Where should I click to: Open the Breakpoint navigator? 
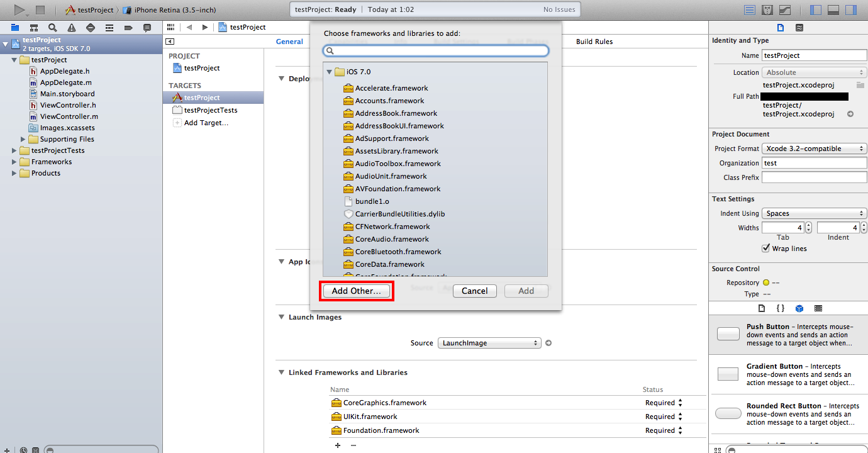(128, 28)
